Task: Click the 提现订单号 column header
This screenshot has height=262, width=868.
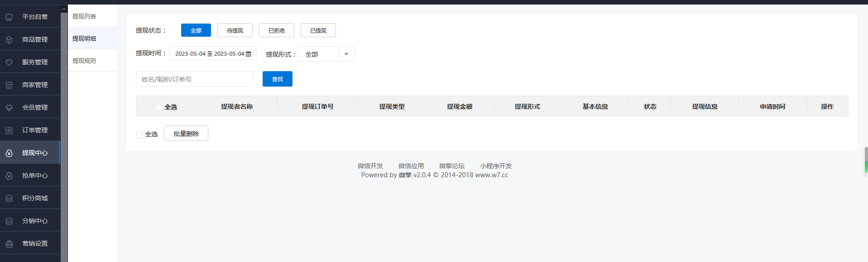Action: [318, 107]
